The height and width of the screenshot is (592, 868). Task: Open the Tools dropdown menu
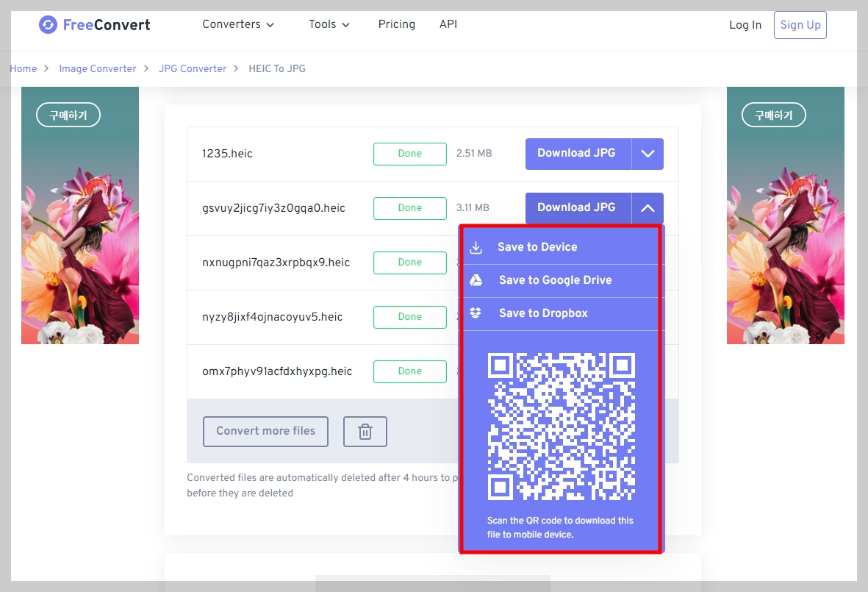coord(329,24)
